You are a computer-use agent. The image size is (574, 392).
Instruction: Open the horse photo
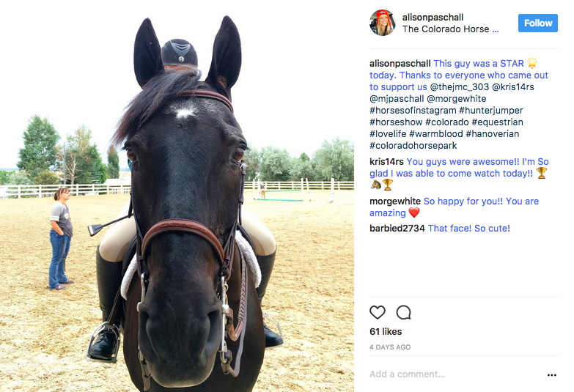pos(177,196)
